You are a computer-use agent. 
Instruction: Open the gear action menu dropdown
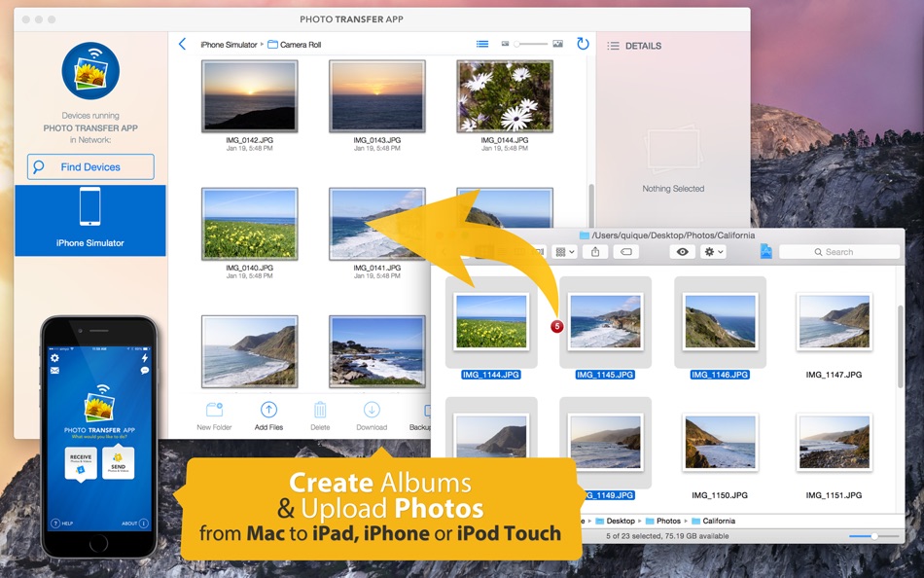[713, 251]
